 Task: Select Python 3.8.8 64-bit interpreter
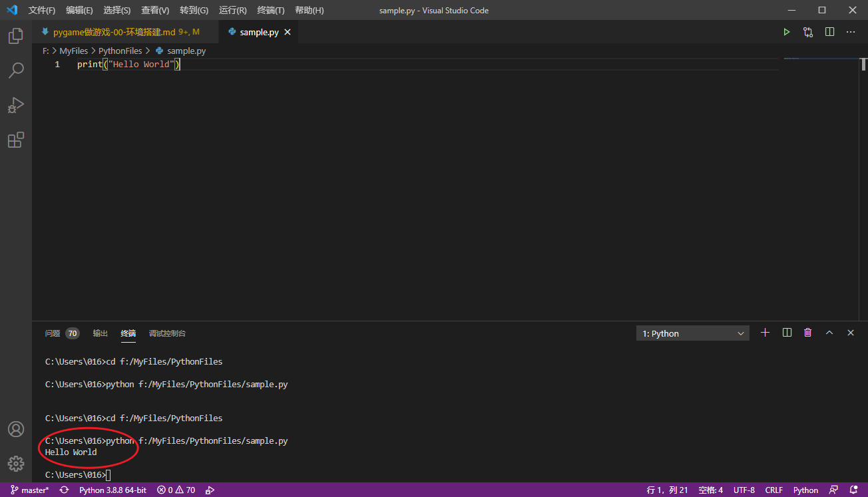click(112, 490)
